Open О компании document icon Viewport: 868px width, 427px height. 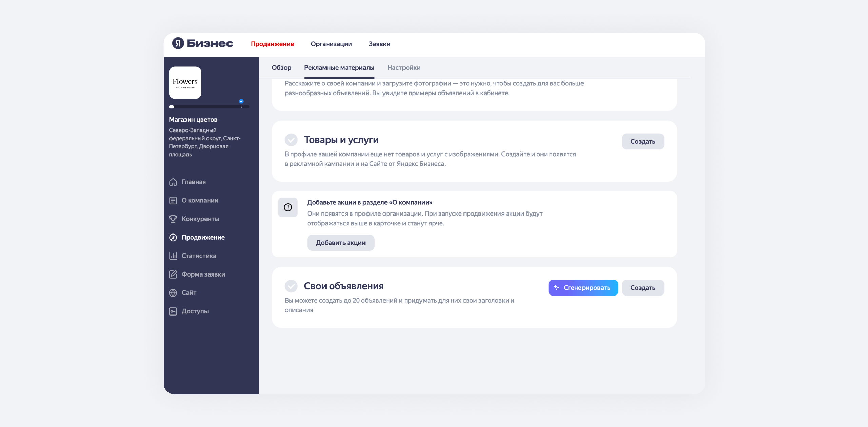click(173, 200)
